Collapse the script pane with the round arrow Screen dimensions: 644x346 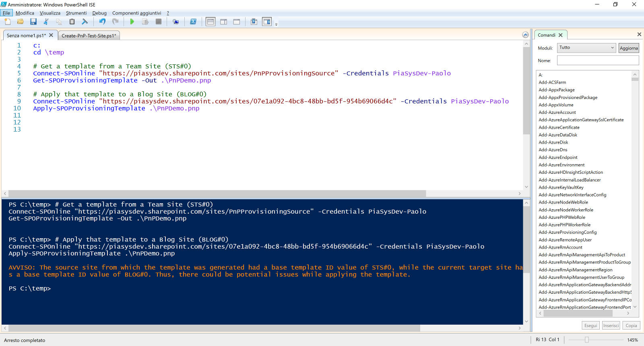tap(525, 35)
